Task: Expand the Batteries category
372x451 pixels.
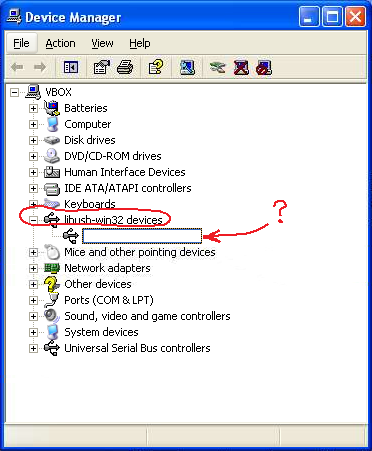Action: tap(33, 108)
